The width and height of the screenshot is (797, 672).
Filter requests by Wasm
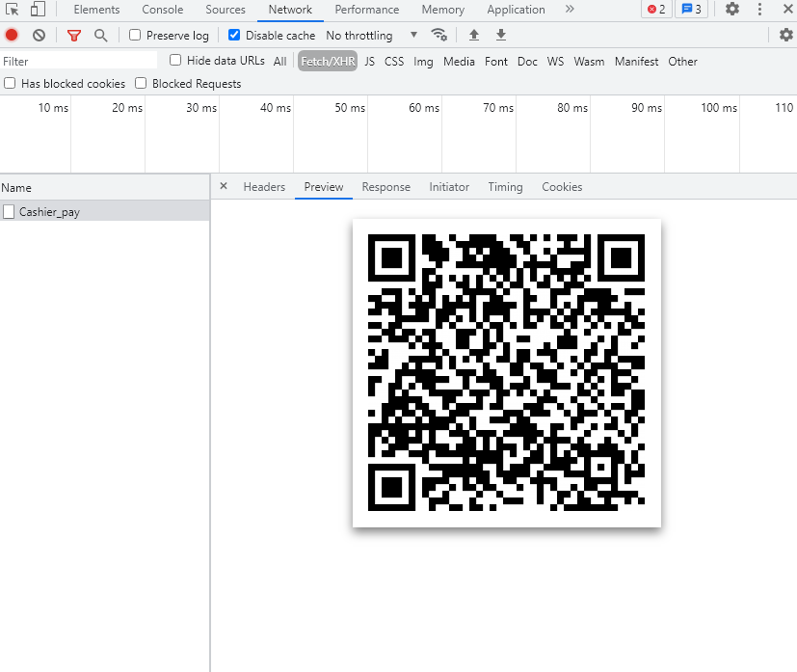pos(589,62)
